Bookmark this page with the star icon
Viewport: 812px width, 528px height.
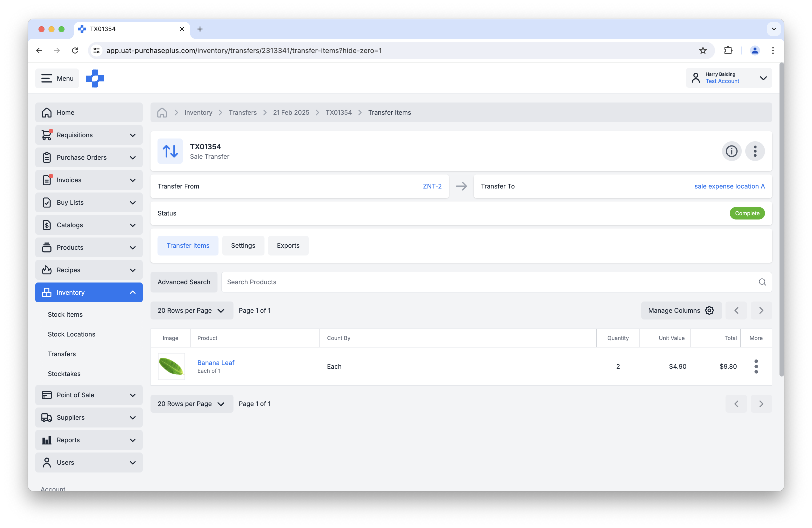(x=703, y=50)
